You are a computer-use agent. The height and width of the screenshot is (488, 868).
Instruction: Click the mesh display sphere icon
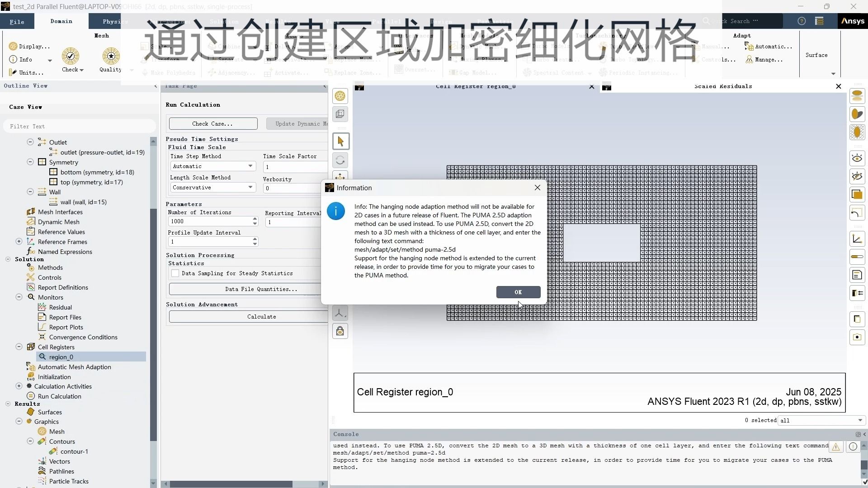click(x=340, y=96)
